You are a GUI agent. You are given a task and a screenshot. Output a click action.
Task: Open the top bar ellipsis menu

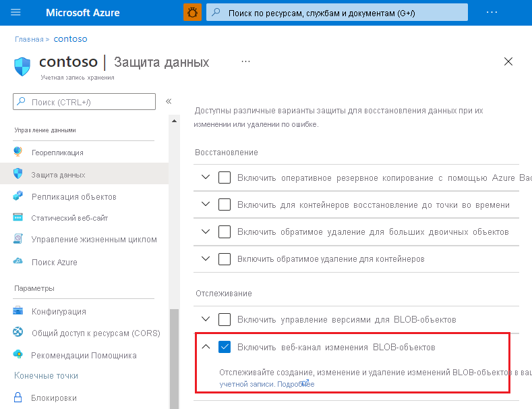(492, 13)
